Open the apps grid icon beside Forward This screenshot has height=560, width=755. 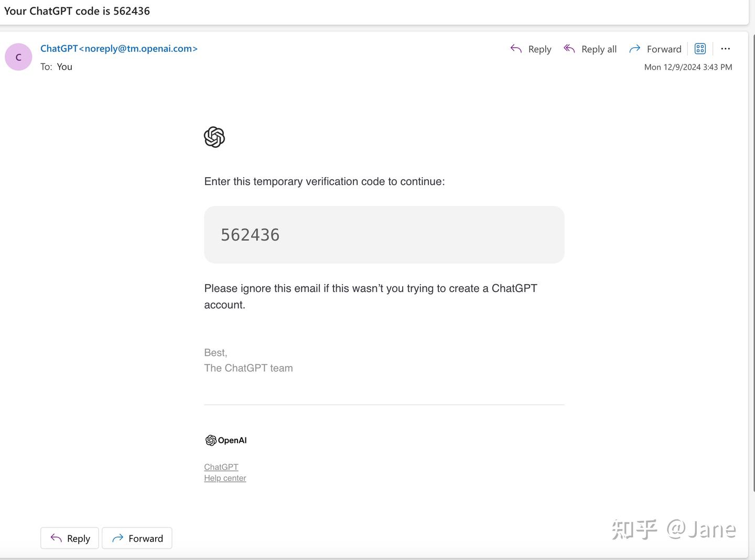coord(700,49)
